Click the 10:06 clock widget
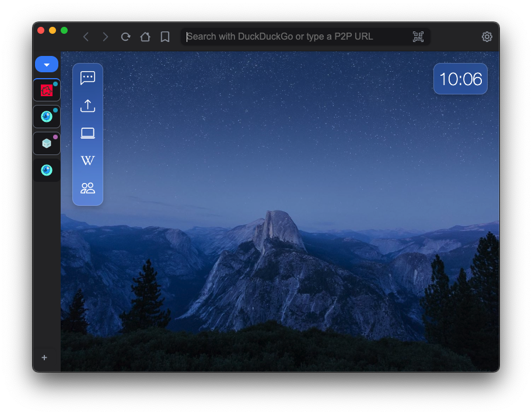Viewport: 532px width, 415px height. [x=460, y=79]
